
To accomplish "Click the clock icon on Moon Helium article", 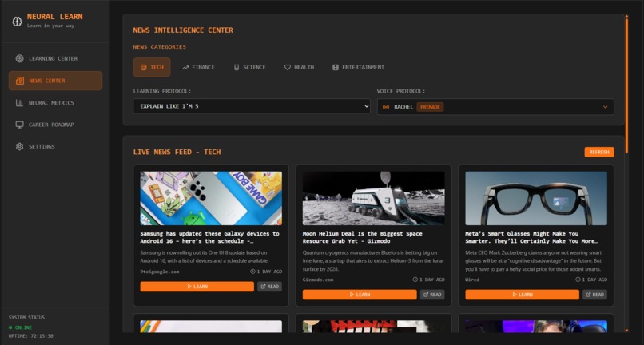I will pyautogui.click(x=415, y=280).
